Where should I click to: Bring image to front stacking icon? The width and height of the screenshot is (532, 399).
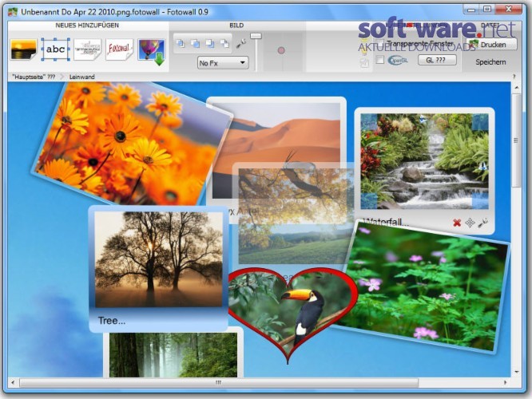tap(181, 43)
